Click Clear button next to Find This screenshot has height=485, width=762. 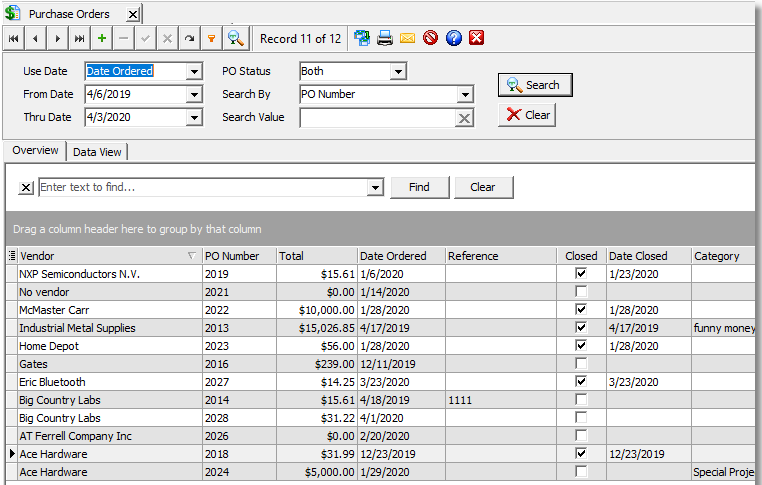(483, 187)
